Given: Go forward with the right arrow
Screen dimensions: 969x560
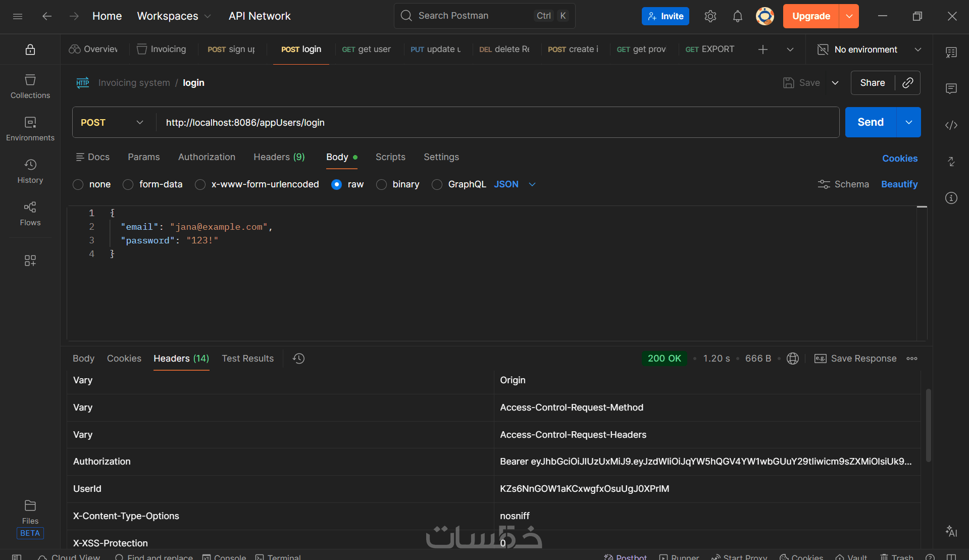Looking at the screenshot, I should [x=74, y=16].
